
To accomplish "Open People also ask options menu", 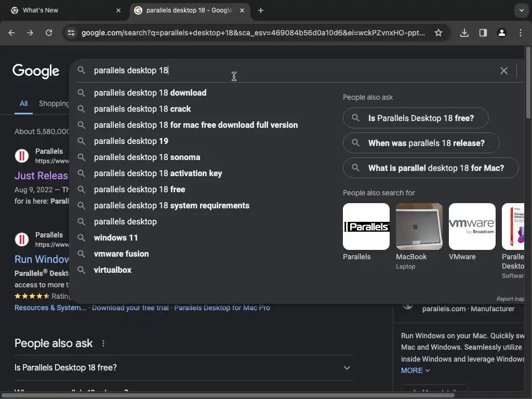I will pyautogui.click(x=103, y=343).
